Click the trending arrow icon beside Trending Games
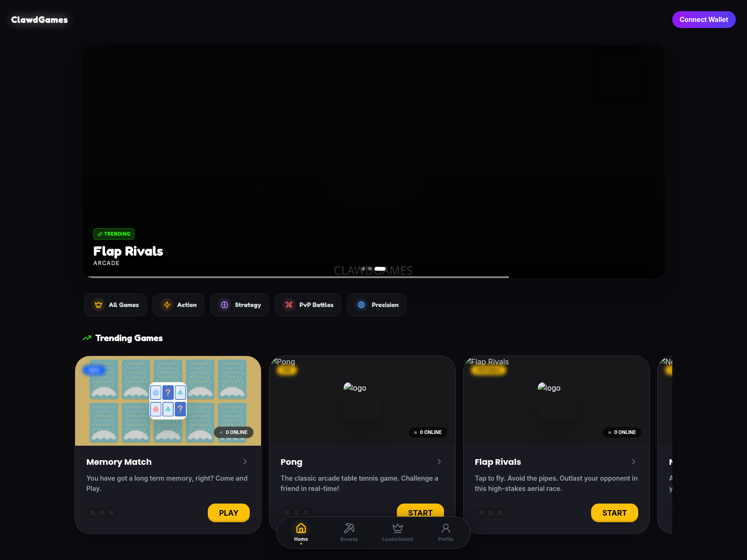Viewport: 747px width, 560px height. (x=87, y=338)
